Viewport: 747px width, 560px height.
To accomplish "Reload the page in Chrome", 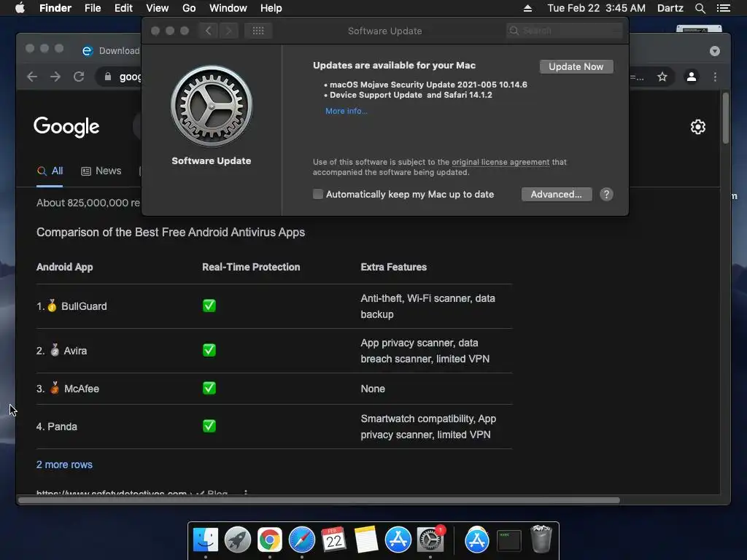I will (79, 77).
